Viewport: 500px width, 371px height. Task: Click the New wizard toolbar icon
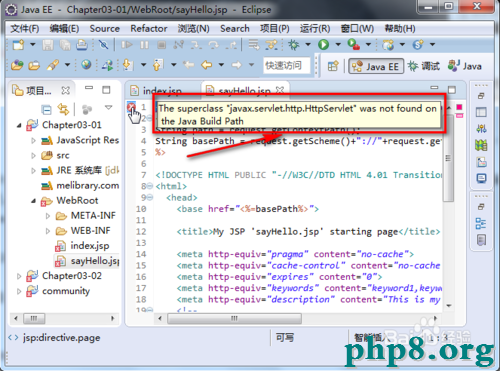18,44
